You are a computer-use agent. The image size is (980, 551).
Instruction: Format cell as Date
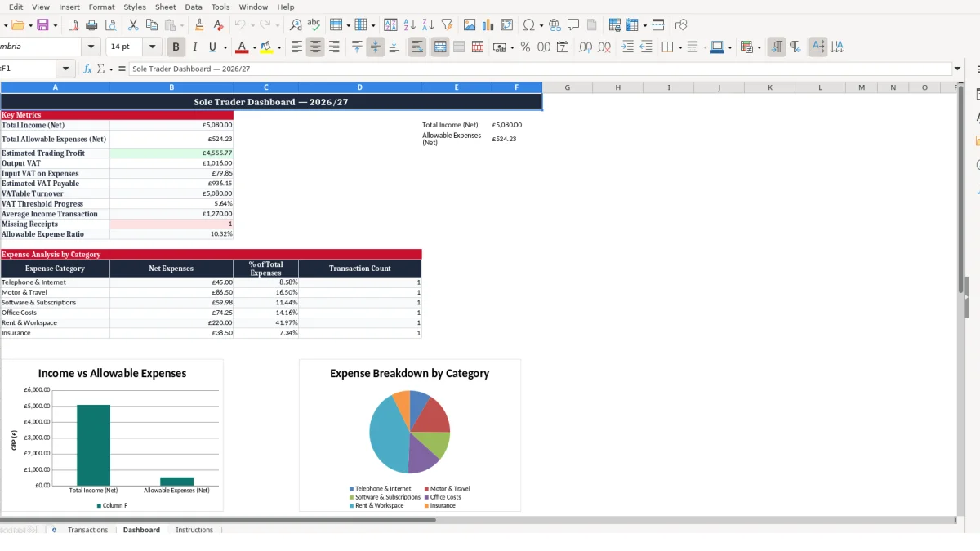(x=563, y=47)
